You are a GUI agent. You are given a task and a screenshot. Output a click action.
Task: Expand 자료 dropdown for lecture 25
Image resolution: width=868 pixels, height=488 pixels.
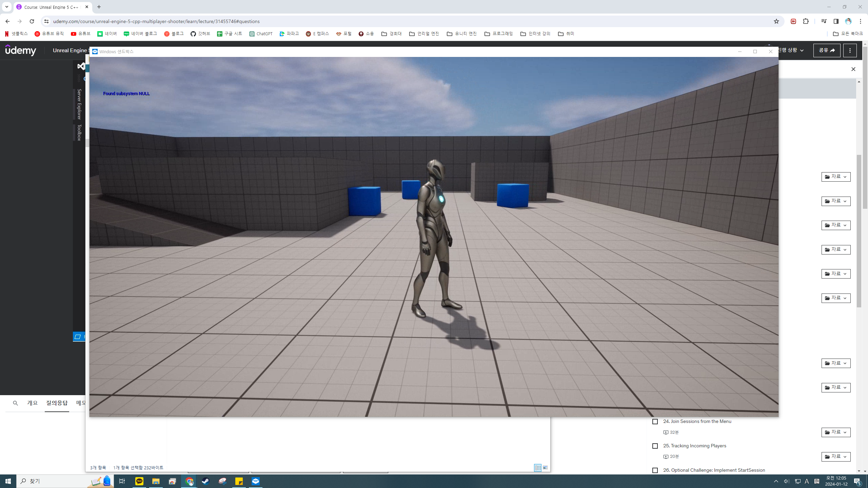click(x=836, y=457)
